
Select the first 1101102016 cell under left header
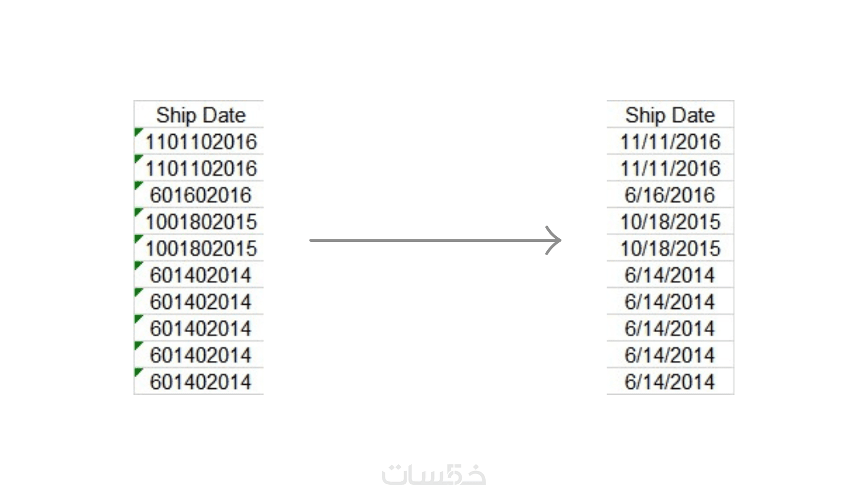pyautogui.click(x=199, y=141)
